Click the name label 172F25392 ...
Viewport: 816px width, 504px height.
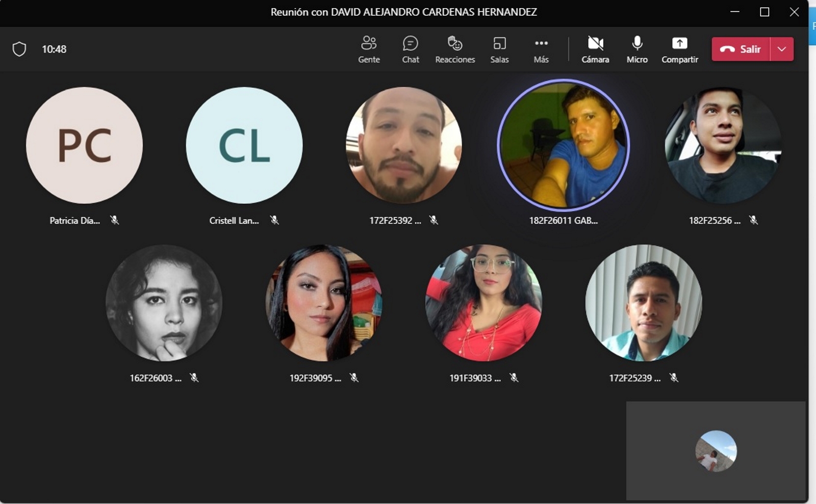coord(395,221)
